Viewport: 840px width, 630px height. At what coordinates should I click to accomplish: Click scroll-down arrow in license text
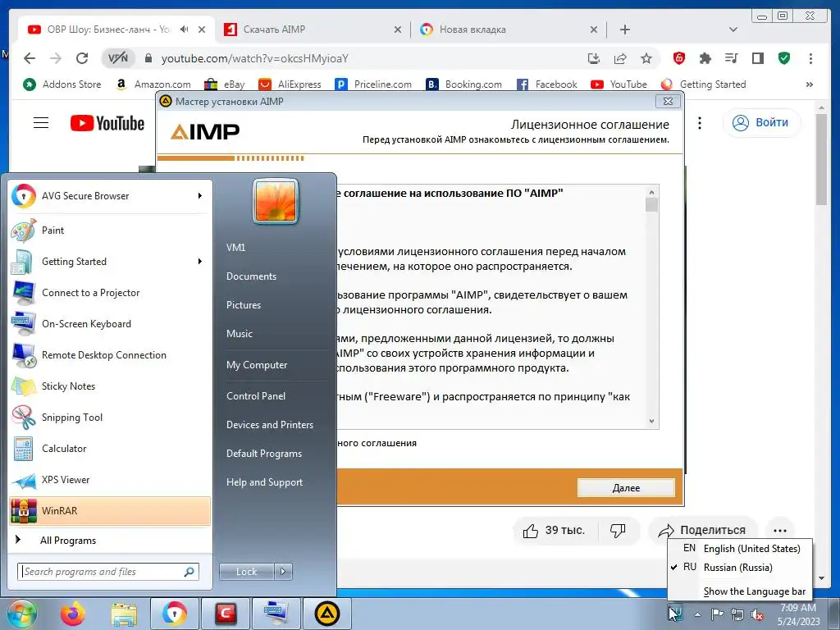(x=651, y=421)
